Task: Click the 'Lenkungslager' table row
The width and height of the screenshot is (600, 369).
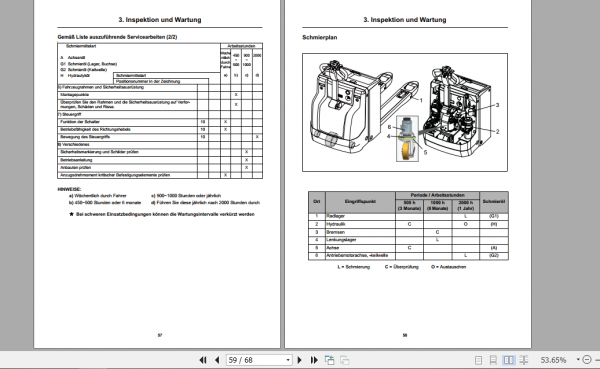Action: [x=408, y=240]
